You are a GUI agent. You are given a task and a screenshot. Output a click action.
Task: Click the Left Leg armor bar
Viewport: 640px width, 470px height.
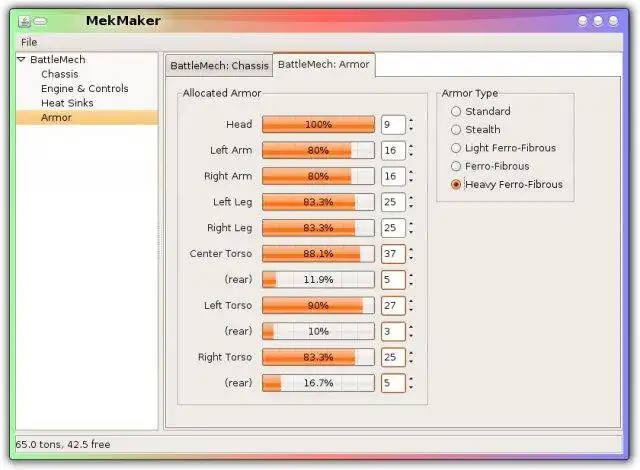pos(318,202)
